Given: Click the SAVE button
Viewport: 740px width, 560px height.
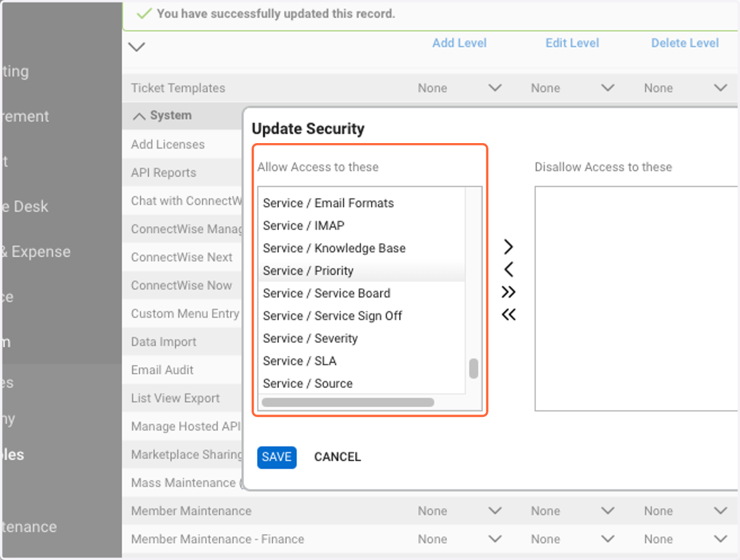Looking at the screenshot, I should coord(277,457).
